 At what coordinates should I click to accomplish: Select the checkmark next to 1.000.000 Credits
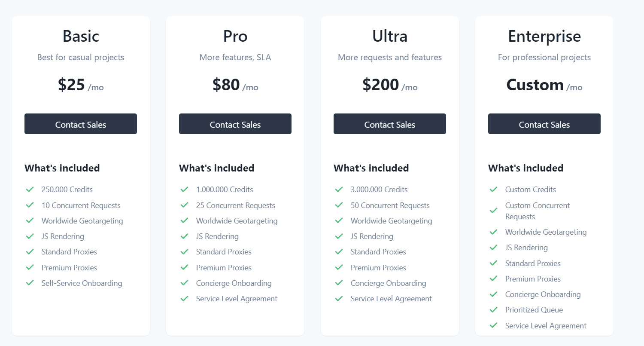[x=185, y=189]
